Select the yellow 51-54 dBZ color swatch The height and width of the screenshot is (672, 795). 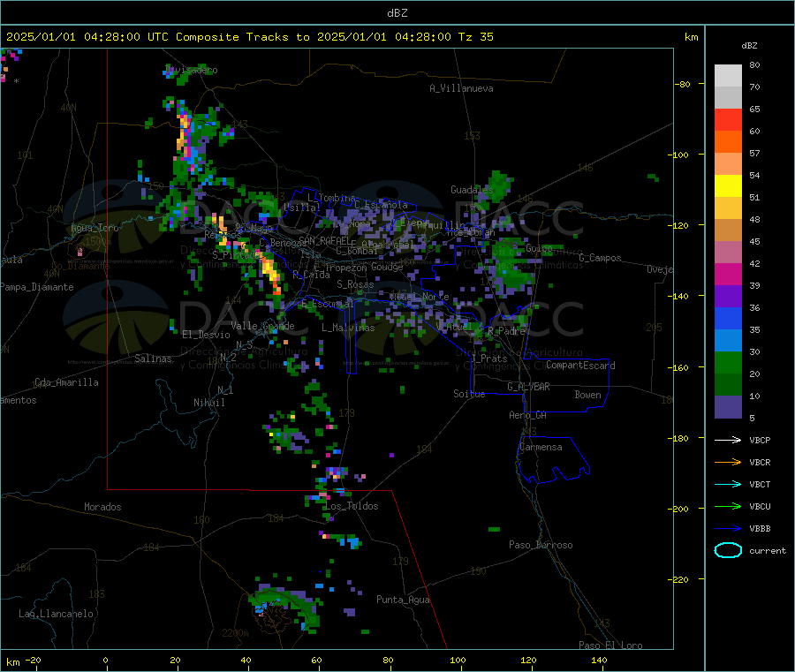point(728,186)
